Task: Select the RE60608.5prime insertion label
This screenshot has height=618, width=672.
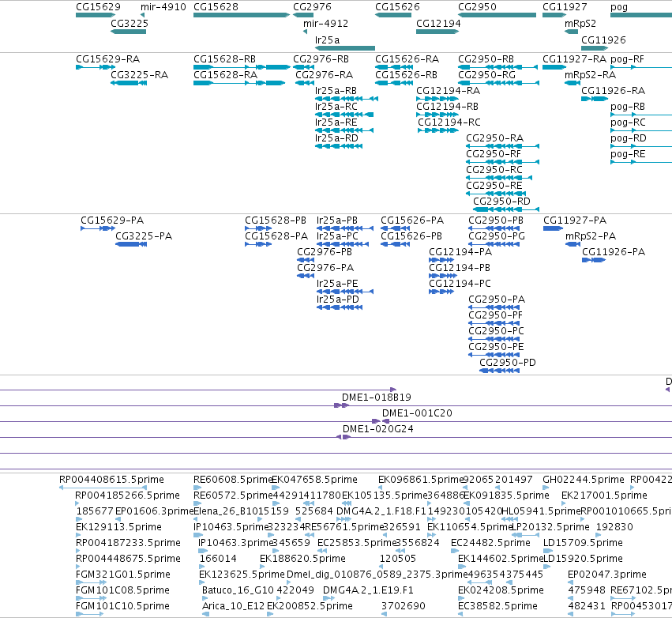Action: [x=233, y=480]
